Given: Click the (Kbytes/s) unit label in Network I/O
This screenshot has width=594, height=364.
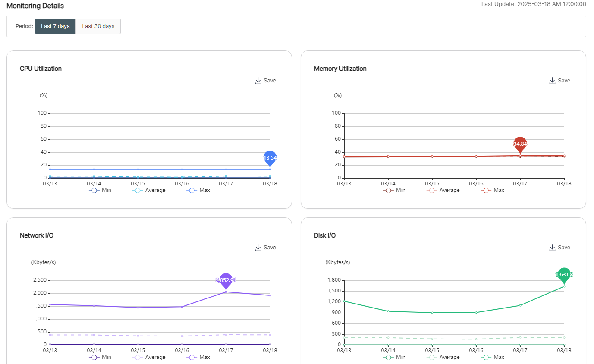Looking at the screenshot, I should pos(44,262).
